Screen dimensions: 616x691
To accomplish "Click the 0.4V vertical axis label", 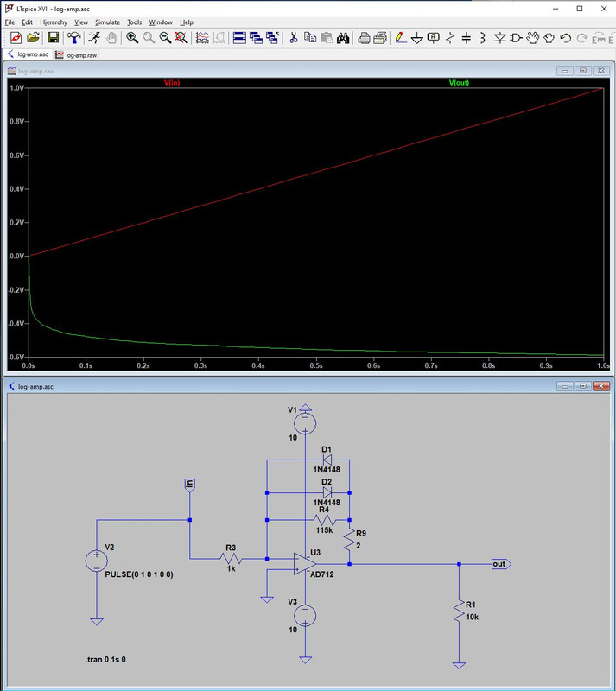I will (x=17, y=189).
